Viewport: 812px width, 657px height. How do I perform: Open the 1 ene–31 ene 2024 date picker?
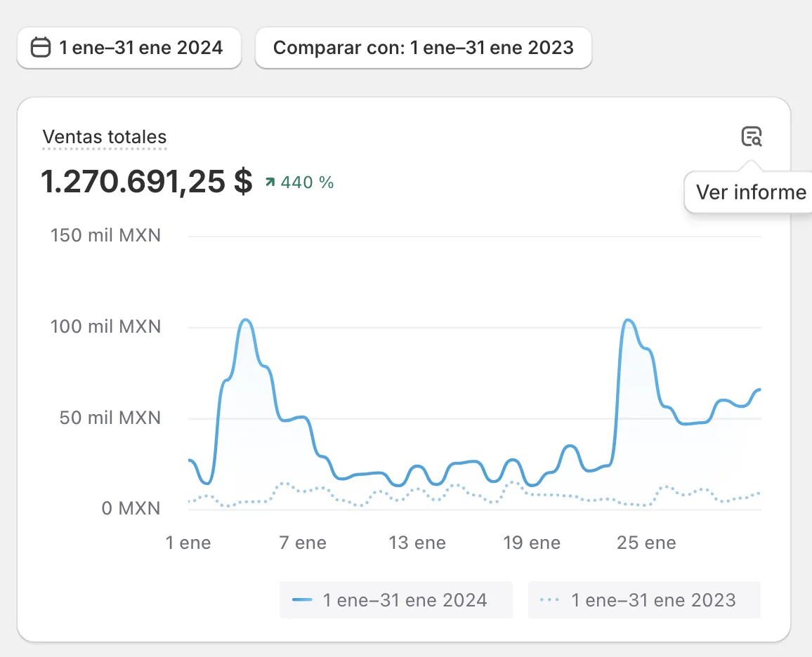coord(129,48)
